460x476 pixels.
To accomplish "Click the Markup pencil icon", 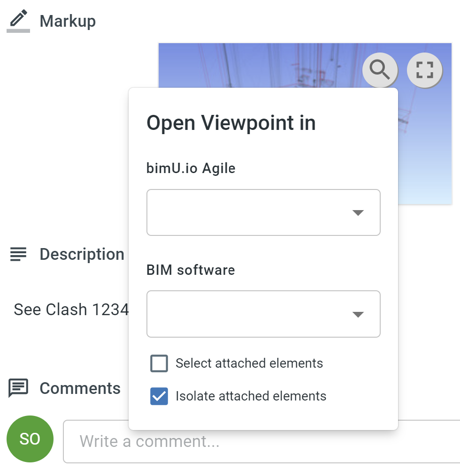I will coord(18,21).
